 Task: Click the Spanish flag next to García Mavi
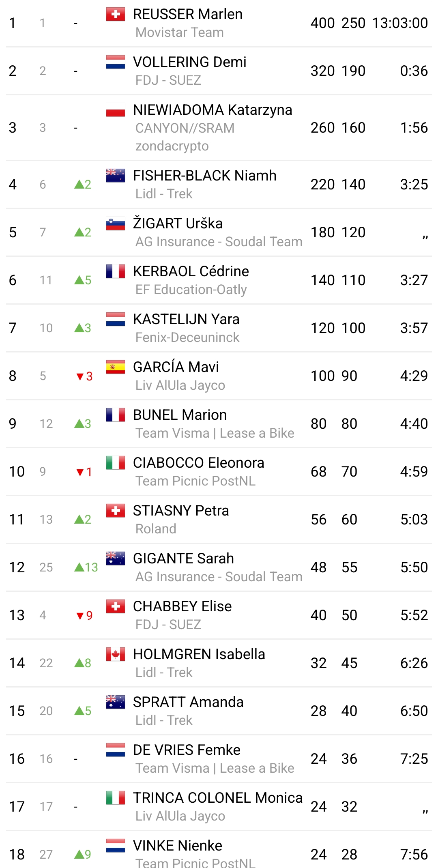pyautogui.click(x=116, y=367)
